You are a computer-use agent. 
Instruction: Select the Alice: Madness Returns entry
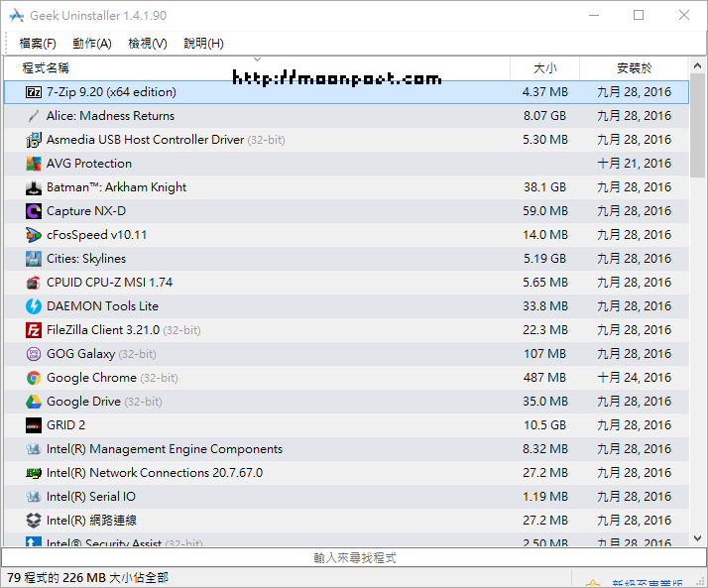click(347, 116)
